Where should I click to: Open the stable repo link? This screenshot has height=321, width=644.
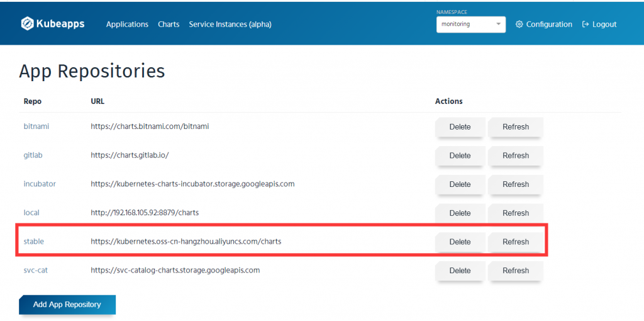point(34,242)
